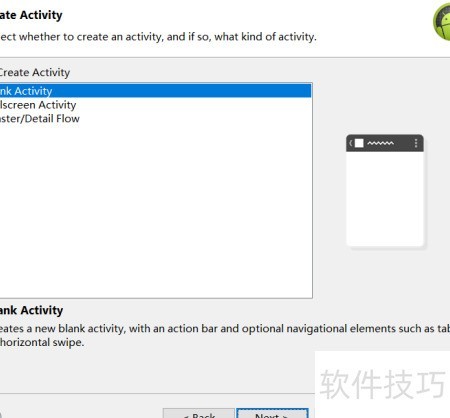This screenshot has height=418, width=450.
Task: Open the three-dot overflow menu in the preview
Action: [416, 143]
